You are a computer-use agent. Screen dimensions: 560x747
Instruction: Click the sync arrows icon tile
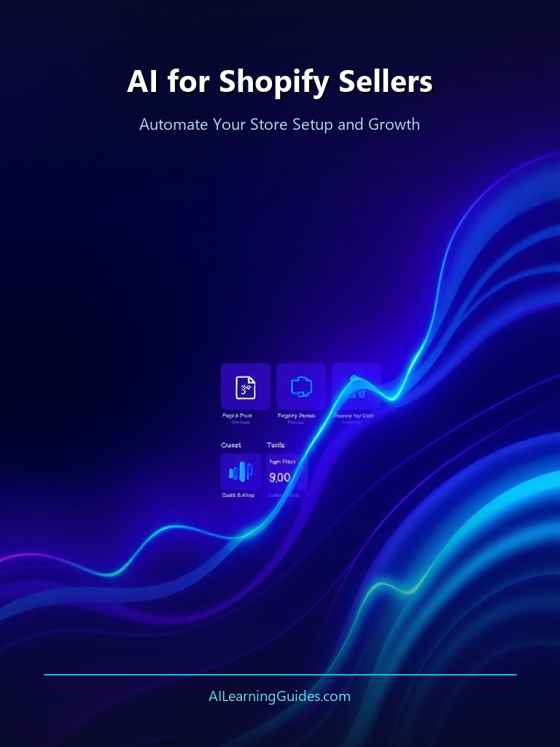[301, 386]
